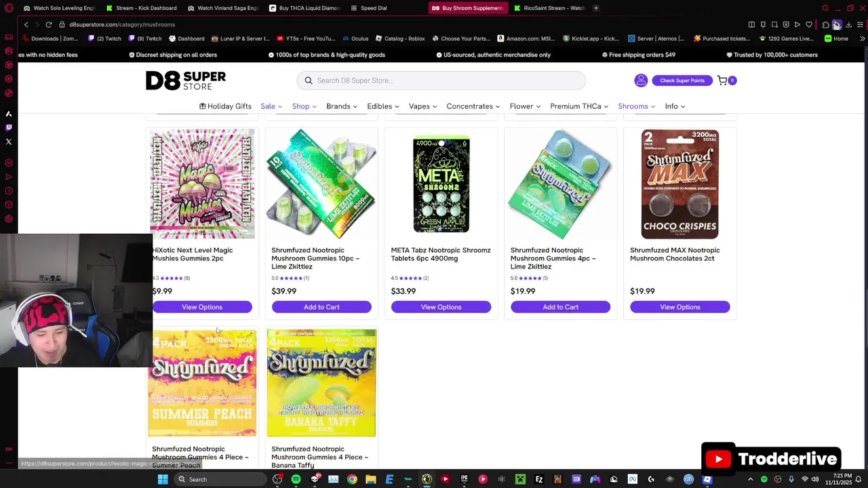Open the Opera downloads icon

coord(848,24)
